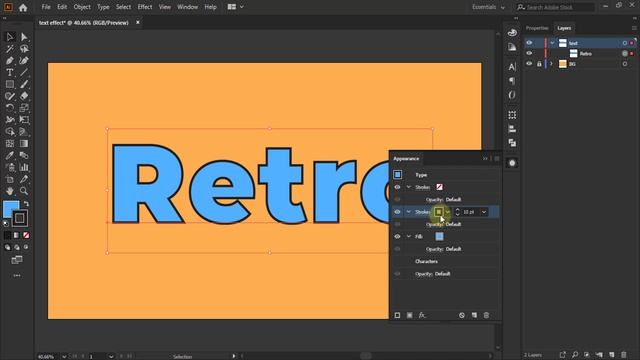The height and width of the screenshot is (360, 640).
Task: Hide the text layer
Action: (529, 43)
